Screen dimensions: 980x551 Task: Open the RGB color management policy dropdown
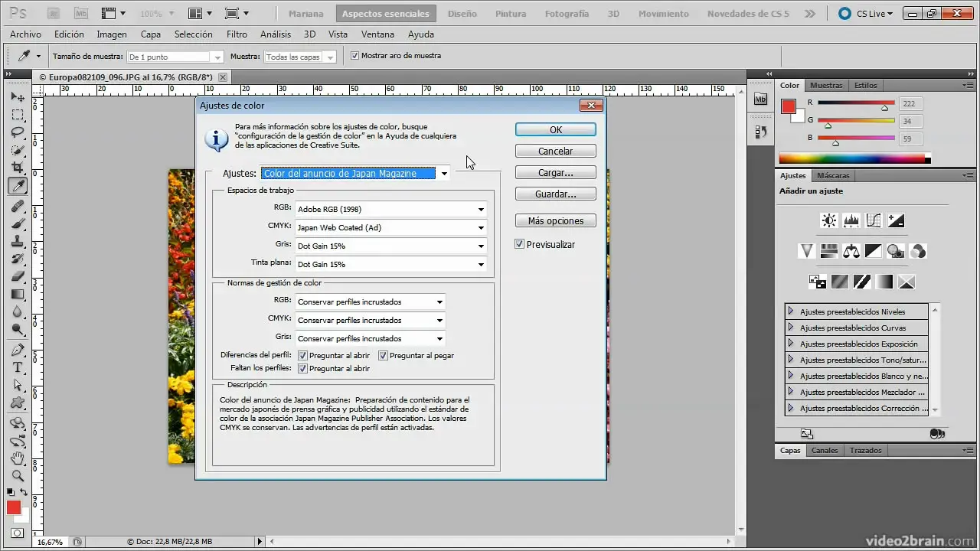click(x=370, y=302)
